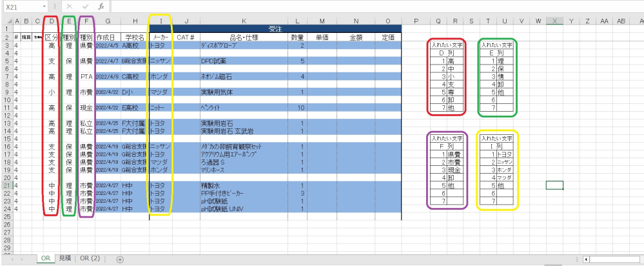This screenshot has width=644, height=266.
Task: Click the アクアリウム用エアーポンプ cell
Action: tap(244, 154)
